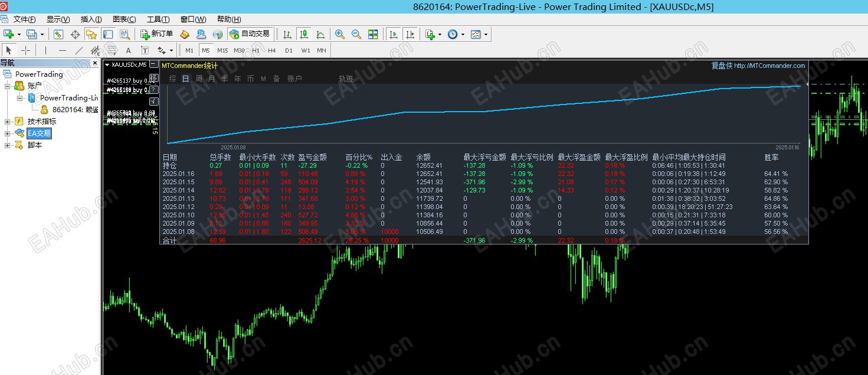This screenshot has width=868, height=375.
Task: Toggle chart auto scroll
Action: [394, 34]
